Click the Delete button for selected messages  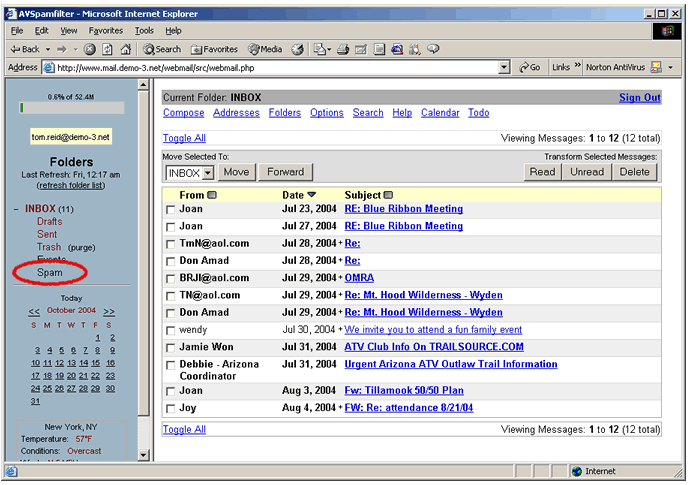[634, 172]
